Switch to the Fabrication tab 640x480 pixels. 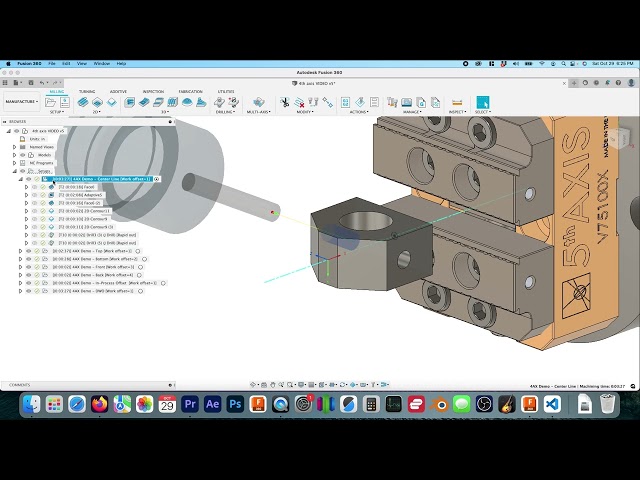(x=190, y=91)
